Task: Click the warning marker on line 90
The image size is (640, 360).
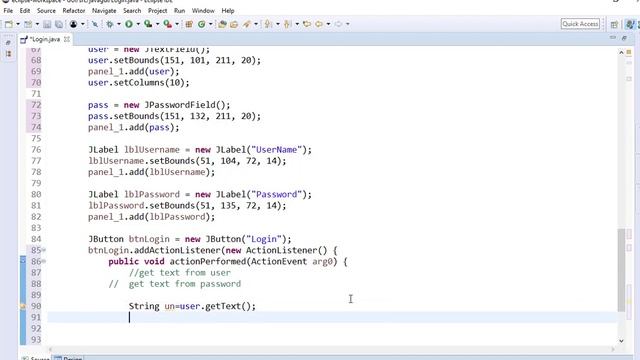Action: click(x=23, y=306)
